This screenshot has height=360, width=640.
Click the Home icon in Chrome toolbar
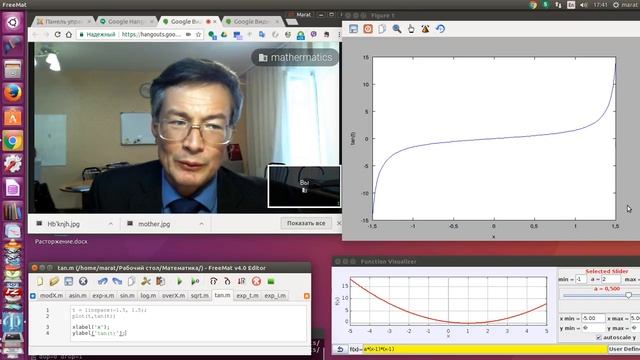click(x=69, y=35)
